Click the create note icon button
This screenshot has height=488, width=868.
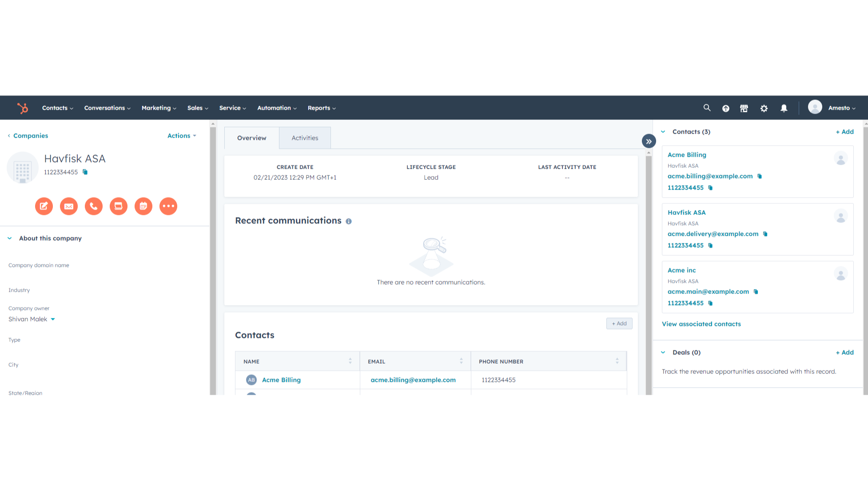point(44,206)
